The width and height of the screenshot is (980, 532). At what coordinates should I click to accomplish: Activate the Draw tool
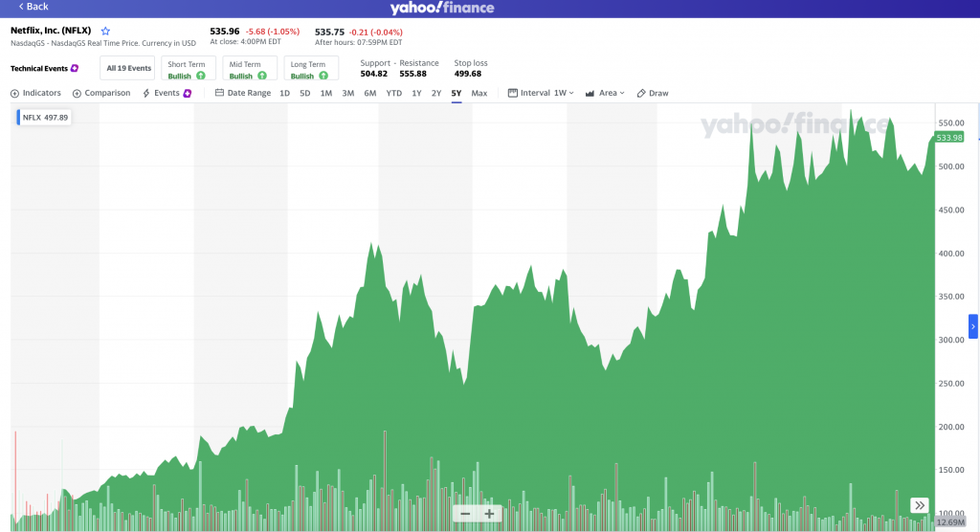click(653, 93)
